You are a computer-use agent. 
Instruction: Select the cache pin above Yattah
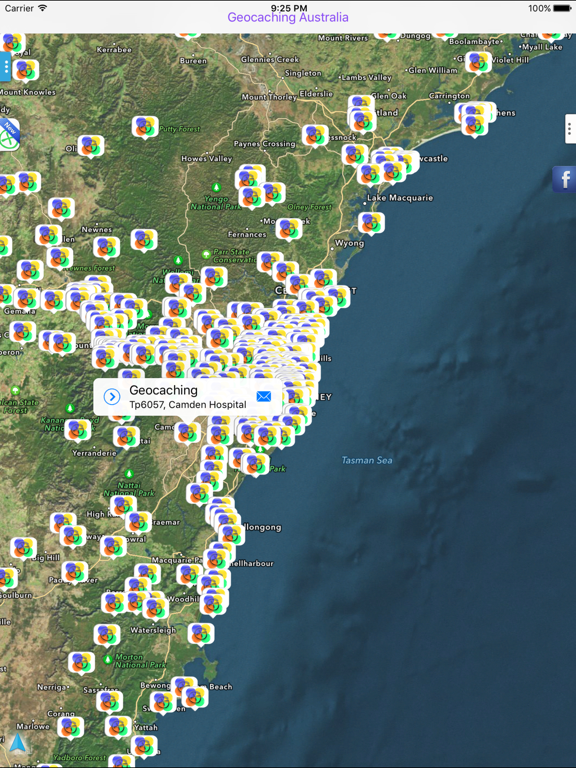click(118, 726)
